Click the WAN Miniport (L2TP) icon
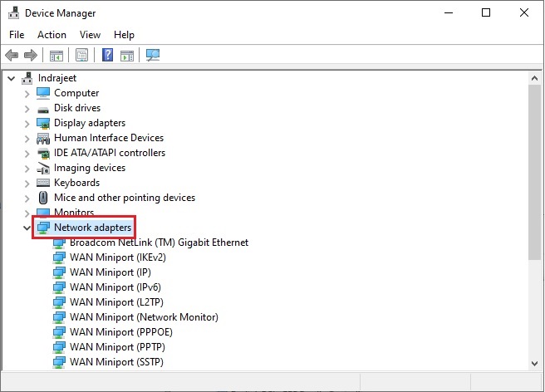 point(59,302)
